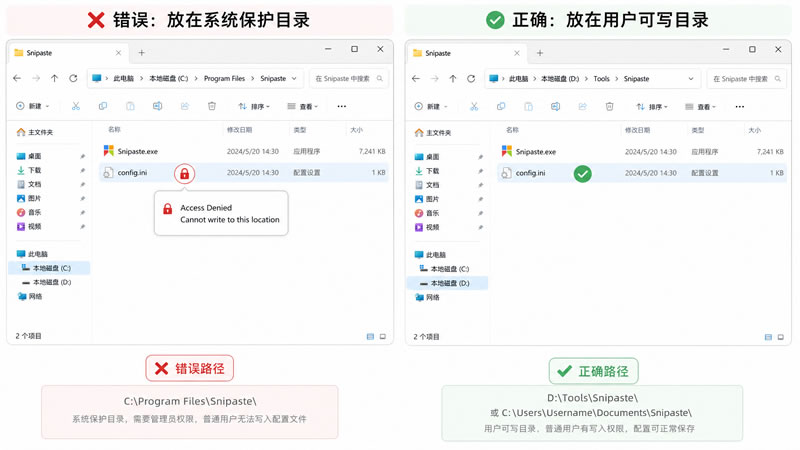
Task: Switch to details view in right window status bar
Action: click(x=768, y=337)
